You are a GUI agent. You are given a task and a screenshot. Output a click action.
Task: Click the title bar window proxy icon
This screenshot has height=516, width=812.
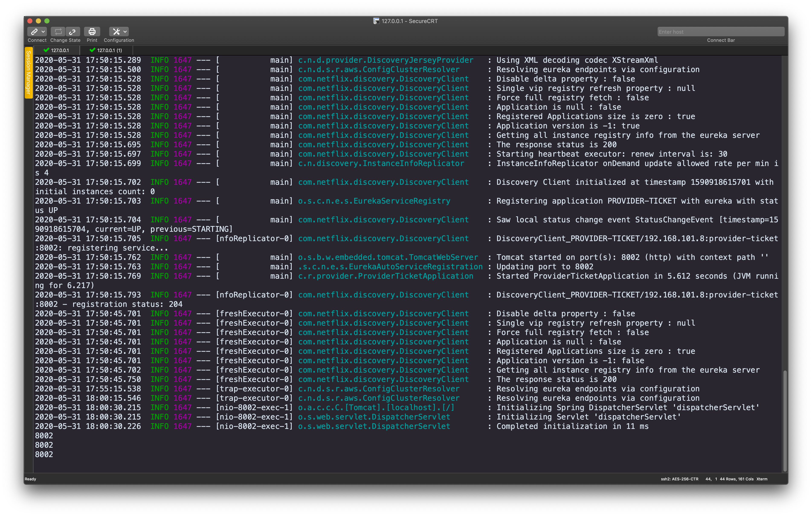pyautogui.click(x=376, y=21)
